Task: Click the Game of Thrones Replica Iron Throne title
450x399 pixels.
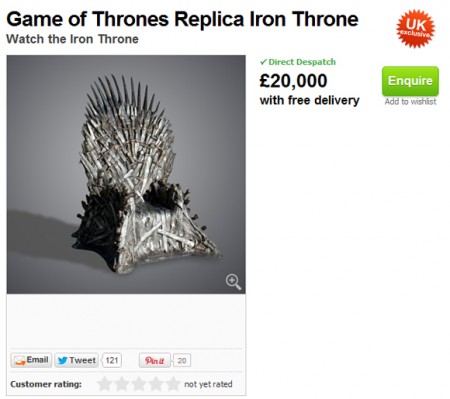Action: click(x=182, y=19)
